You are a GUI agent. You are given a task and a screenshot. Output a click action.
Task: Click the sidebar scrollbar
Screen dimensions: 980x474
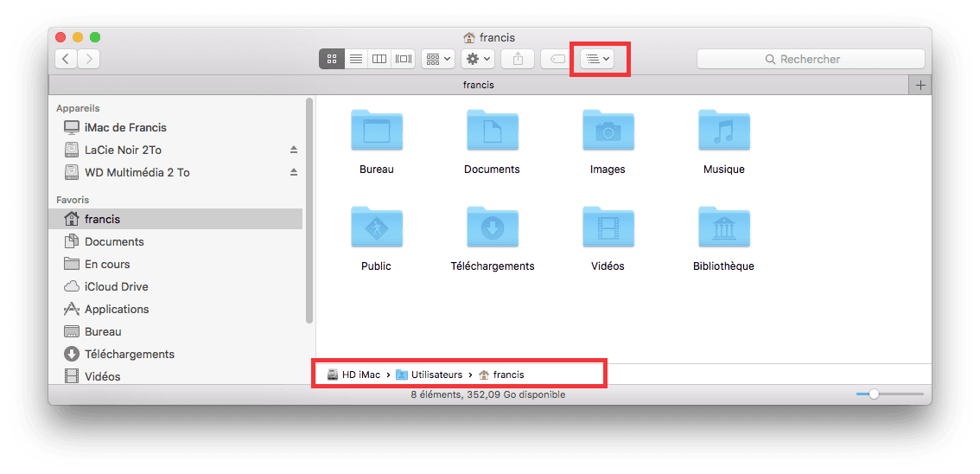[x=309, y=210]
